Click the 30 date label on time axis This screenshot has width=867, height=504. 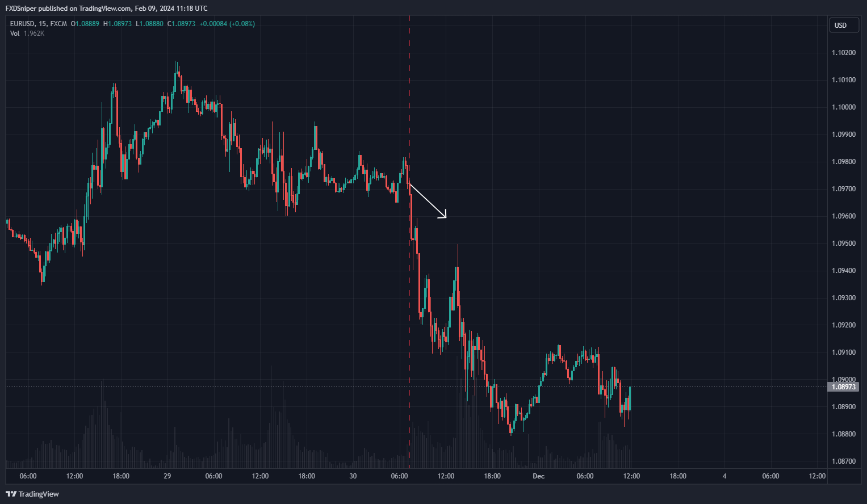[353, 476]
